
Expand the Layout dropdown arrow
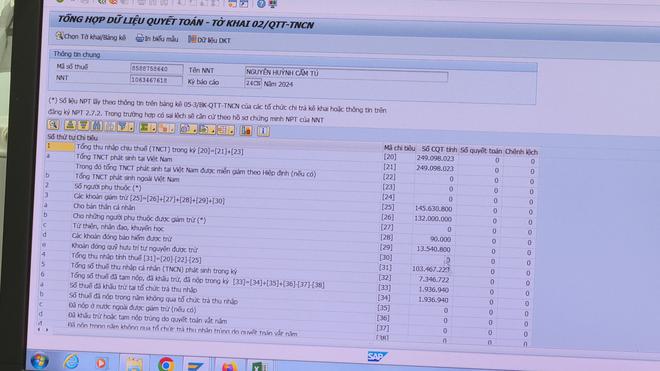coord(231,131)
